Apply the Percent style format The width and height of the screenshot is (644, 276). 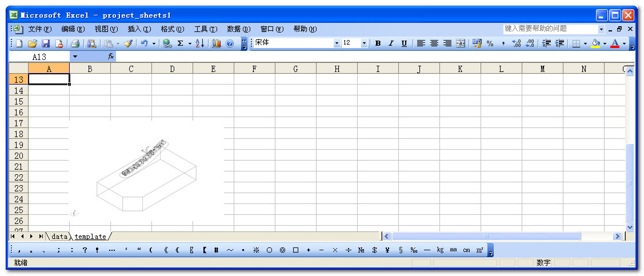(x=490, y=43)
